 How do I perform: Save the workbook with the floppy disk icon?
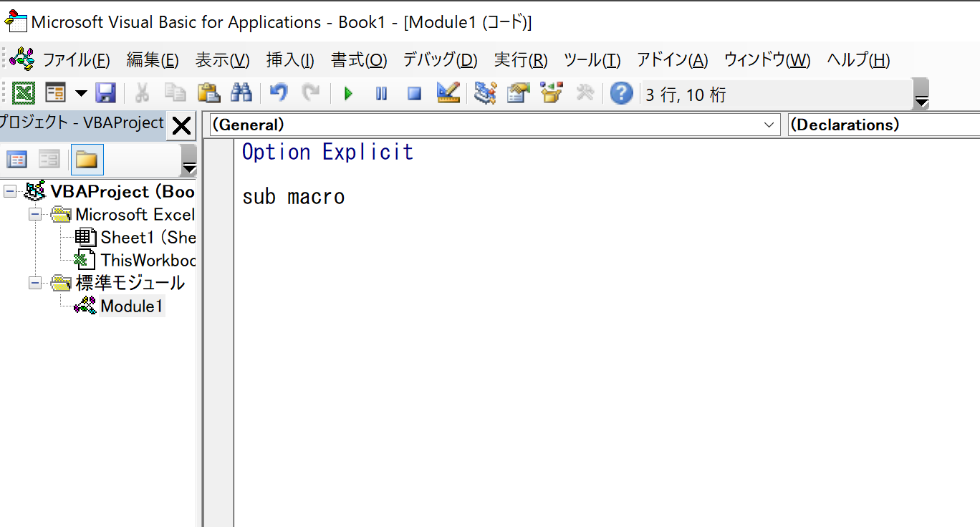pyautogui.click(x=106, y=93)
